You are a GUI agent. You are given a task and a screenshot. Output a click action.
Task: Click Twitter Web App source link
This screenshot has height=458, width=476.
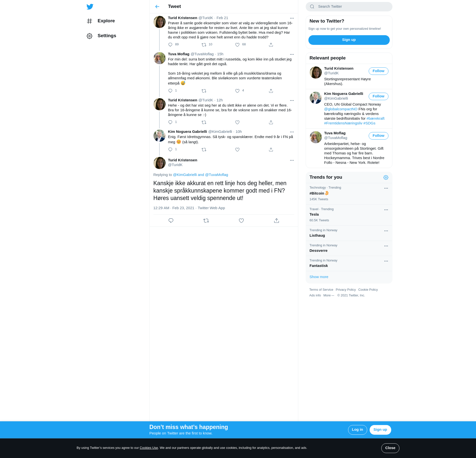(x=211, y=208)
